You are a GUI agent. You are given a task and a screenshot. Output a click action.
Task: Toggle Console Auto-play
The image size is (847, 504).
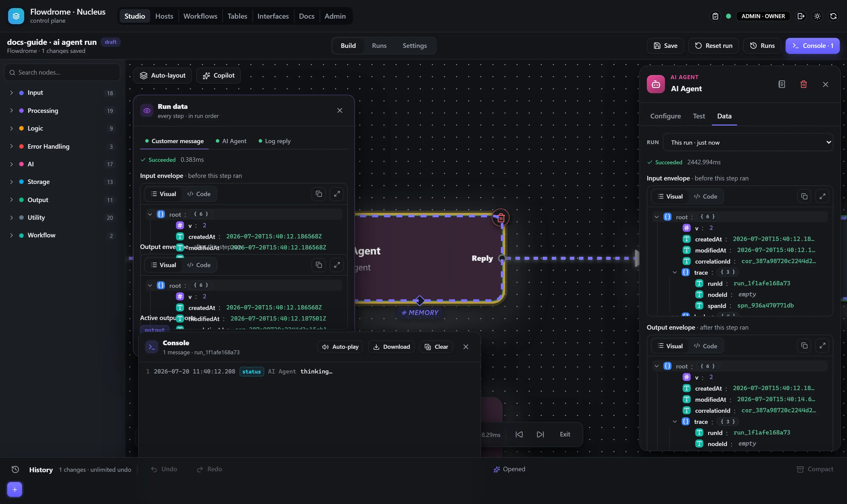(x=340, y=347)
